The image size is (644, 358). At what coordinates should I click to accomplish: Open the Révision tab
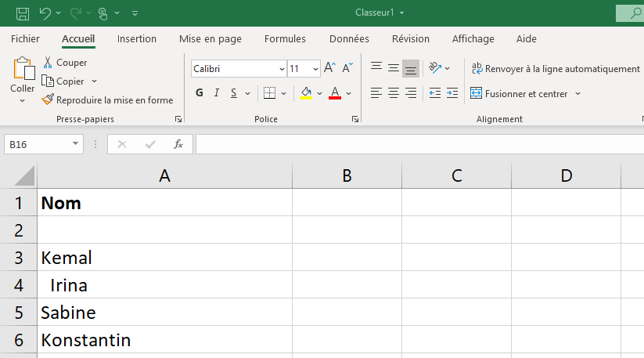click(410, 39)
